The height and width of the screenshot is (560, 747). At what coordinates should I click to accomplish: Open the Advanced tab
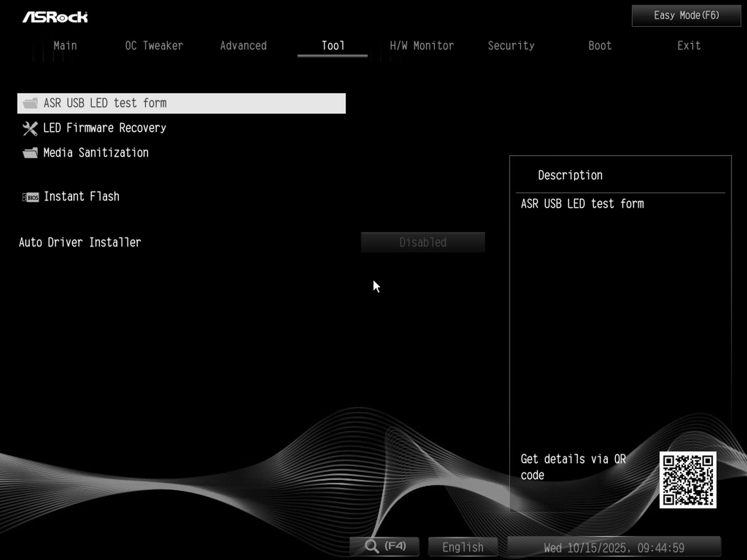243,45
